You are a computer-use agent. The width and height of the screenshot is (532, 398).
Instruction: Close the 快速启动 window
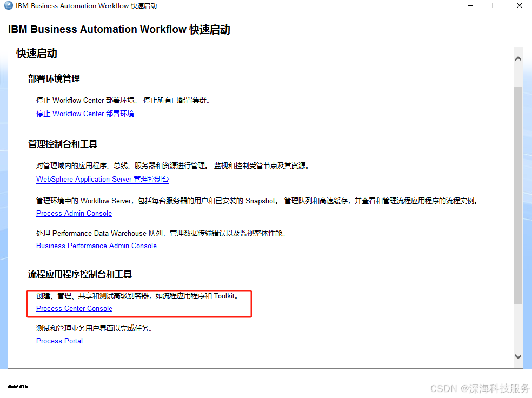point(520,6)
